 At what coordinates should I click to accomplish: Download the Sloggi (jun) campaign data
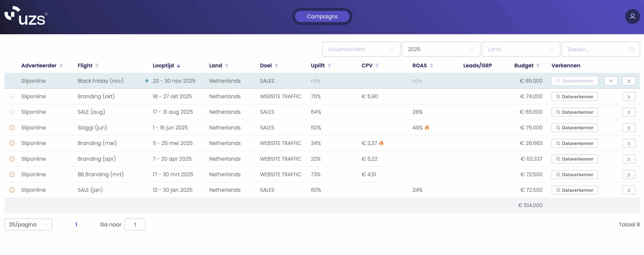tap(628, 128)
